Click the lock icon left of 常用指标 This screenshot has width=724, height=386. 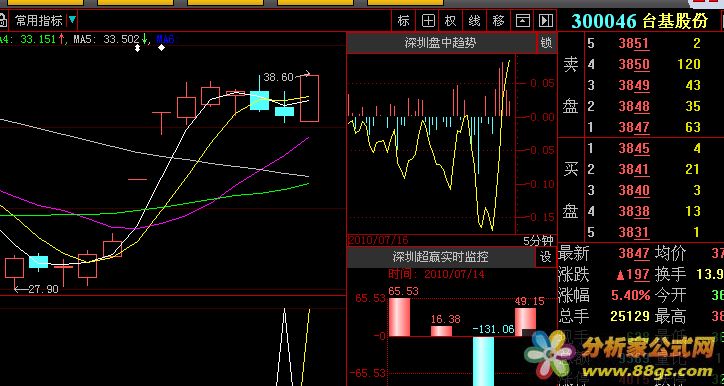tap(3, 21)
